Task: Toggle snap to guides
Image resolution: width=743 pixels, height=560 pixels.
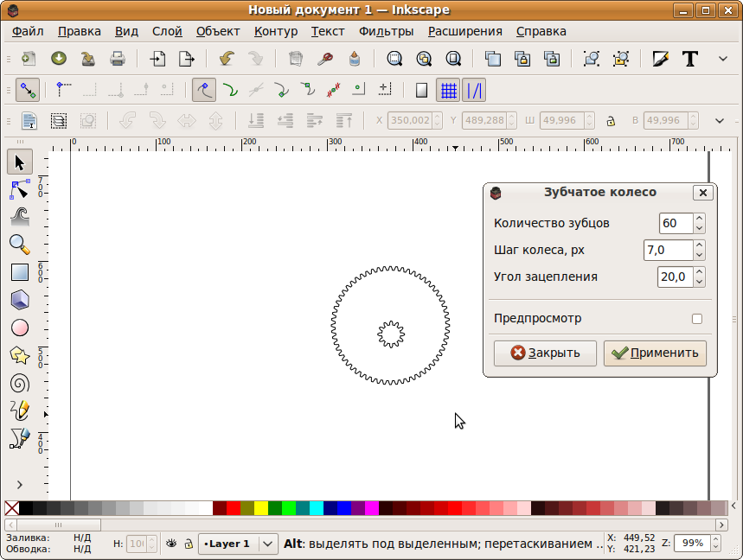Action: pyautogui.click(x=474, y=90)
